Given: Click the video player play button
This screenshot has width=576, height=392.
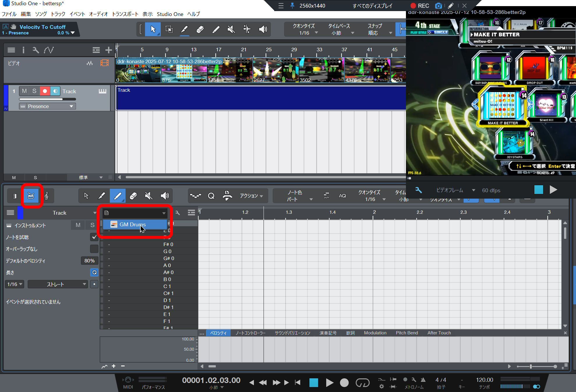Looking at the screenshot, I should point(553,190).
